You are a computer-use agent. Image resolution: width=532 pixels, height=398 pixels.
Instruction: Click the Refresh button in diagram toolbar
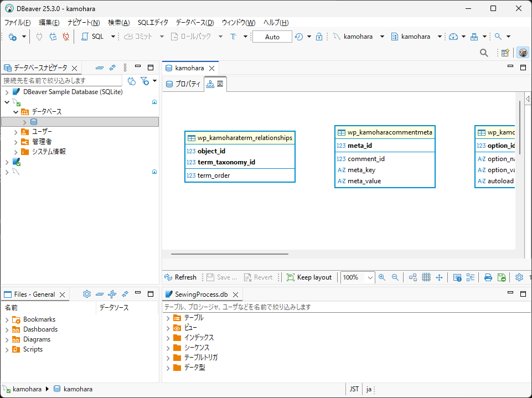coord(180,277)
